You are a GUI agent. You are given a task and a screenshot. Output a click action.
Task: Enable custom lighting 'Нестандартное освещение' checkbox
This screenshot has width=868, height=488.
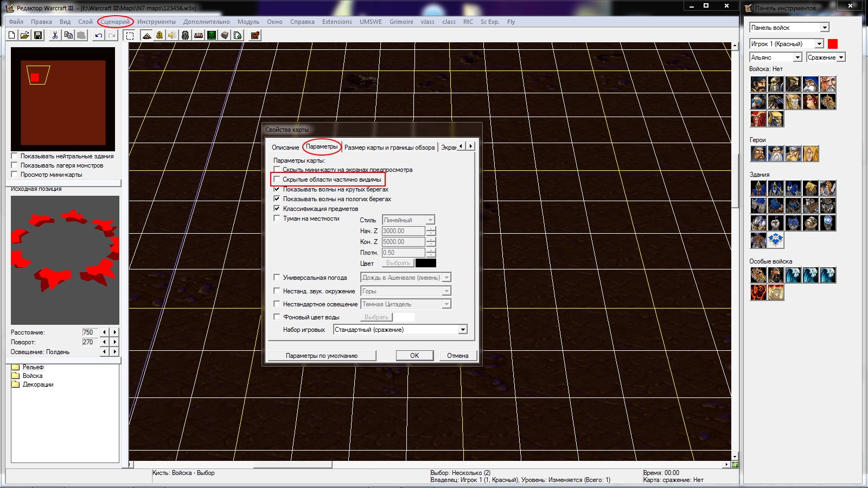(277, 304)
